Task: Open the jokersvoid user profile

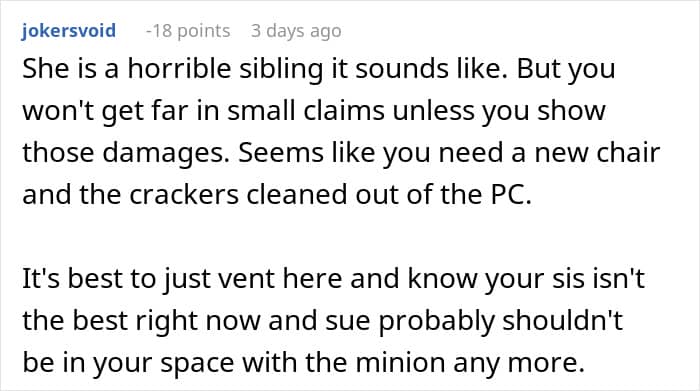Action: pos(69,31)
